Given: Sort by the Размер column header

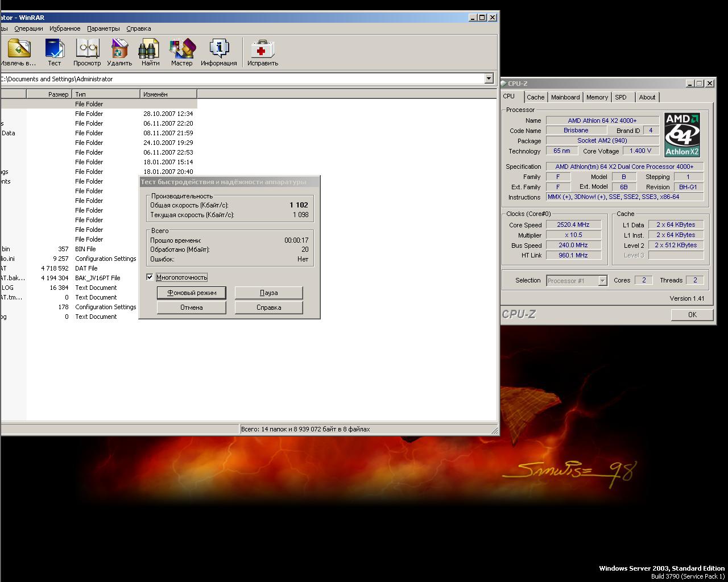Looking at the screenshot, I should coord(48,94).
